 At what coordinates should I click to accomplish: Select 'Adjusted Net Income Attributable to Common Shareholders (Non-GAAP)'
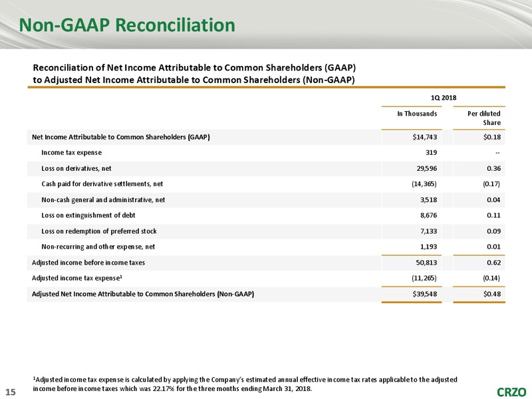(143, 294)
